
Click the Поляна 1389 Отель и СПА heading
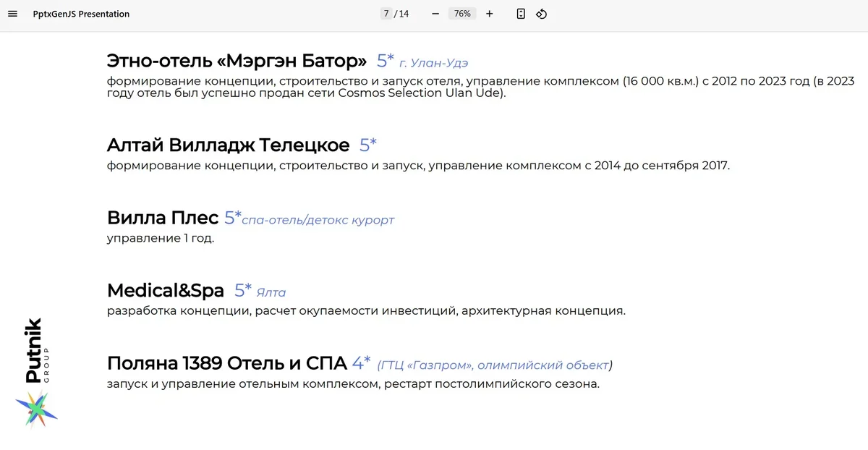coord(226,363)
